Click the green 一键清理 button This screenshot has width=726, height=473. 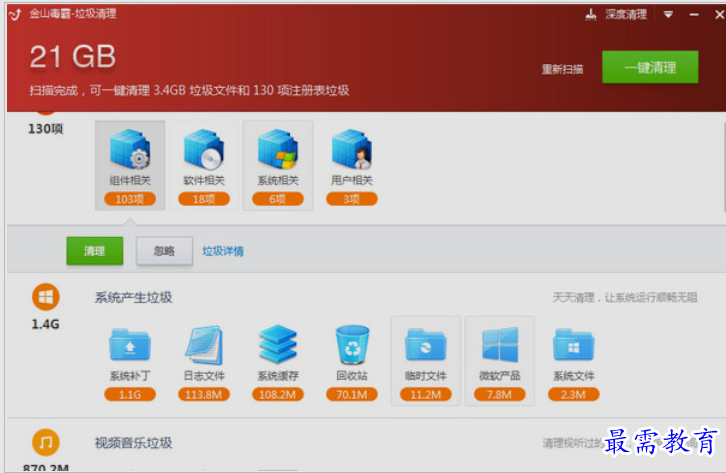(x=650, y=67)
